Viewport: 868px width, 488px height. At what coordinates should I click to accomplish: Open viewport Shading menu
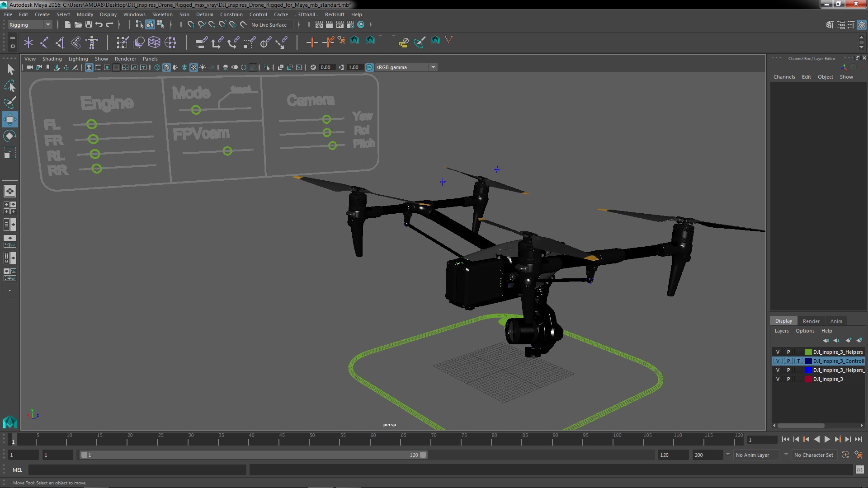(52, 59)
